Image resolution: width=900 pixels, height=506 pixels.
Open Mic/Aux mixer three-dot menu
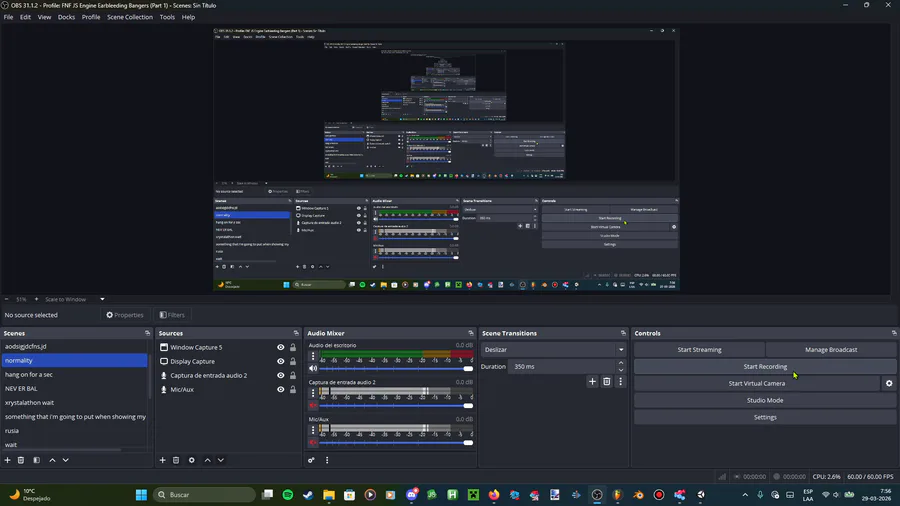(313, 430)
